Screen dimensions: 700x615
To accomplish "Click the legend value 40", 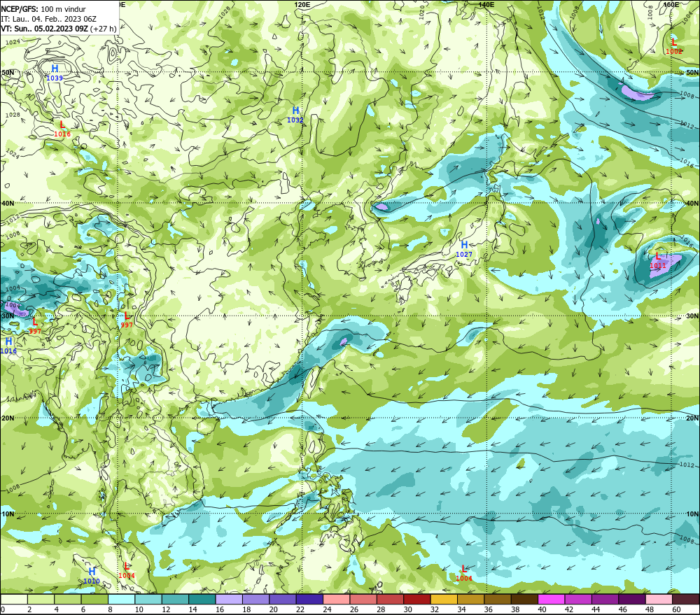I will (542, 609).
